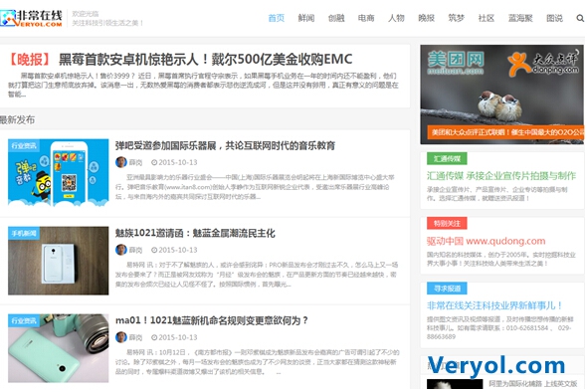Open the 美团网 大众点评 banner image
This screenshot has width=587, height=392.
click(x=502, y=95)
